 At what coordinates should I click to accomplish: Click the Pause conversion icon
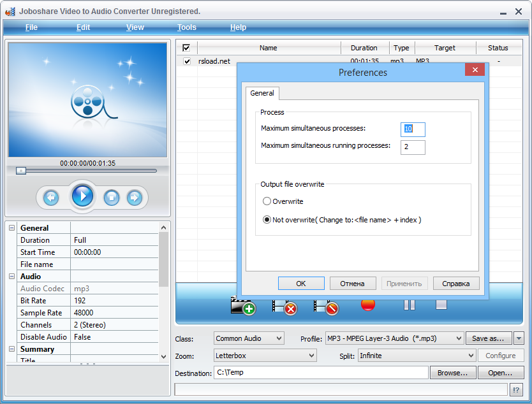coord(410,305)
